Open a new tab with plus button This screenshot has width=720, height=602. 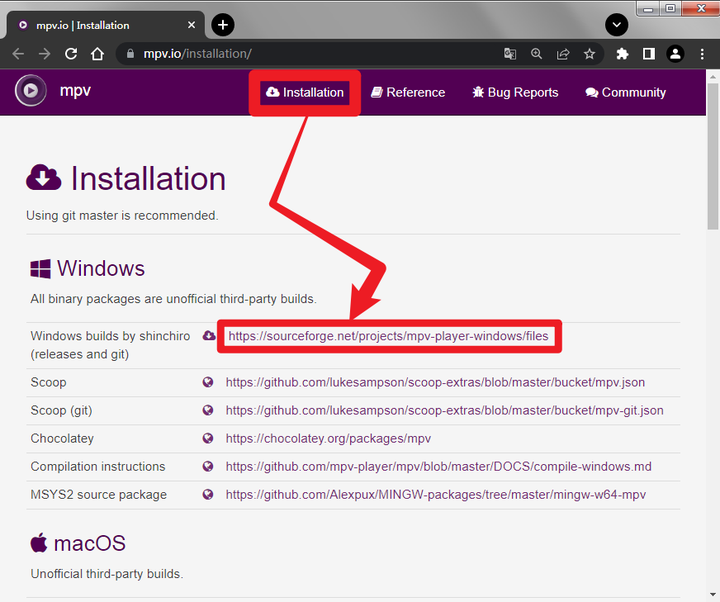[x=223, y=25]
